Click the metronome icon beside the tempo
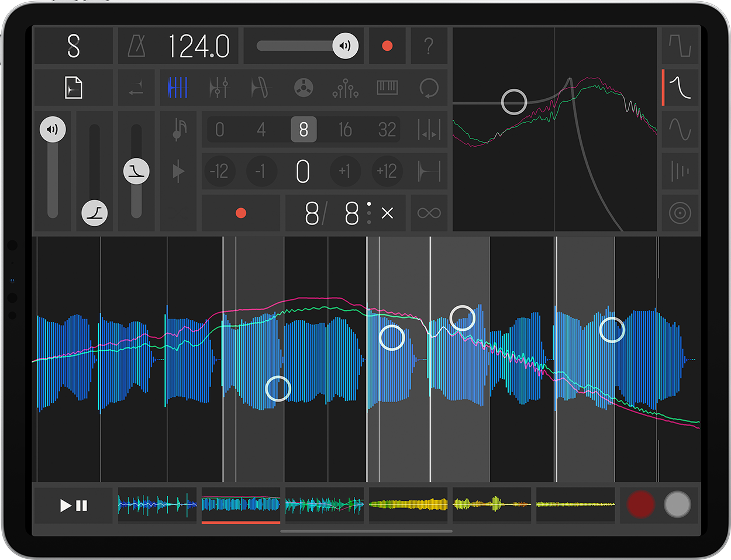 [x=137, y=46]
